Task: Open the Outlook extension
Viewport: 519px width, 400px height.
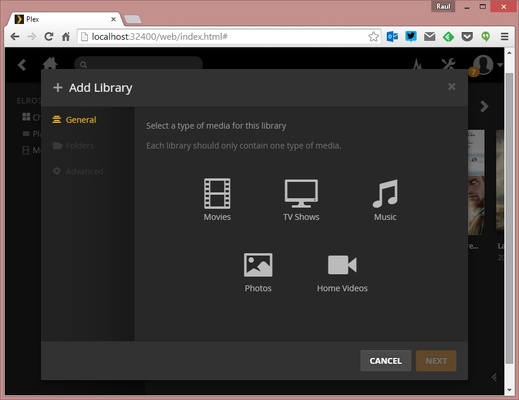Action: point(392,36)
